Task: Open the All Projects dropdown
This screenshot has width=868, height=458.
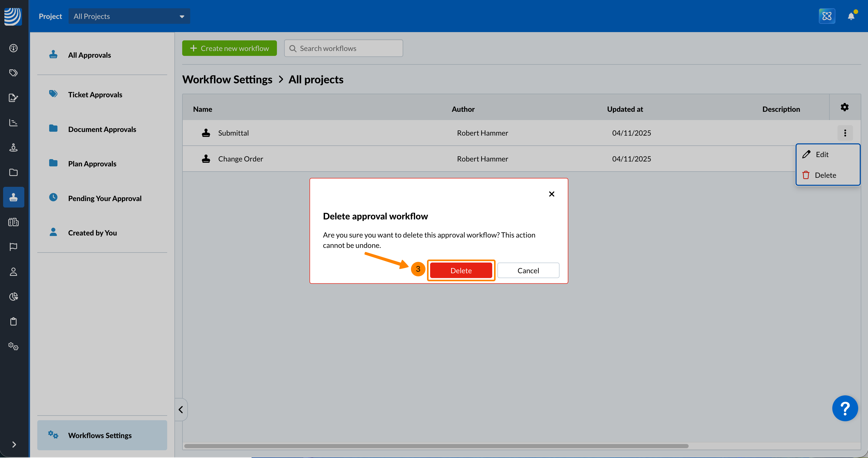Action: tap(129, 16)
